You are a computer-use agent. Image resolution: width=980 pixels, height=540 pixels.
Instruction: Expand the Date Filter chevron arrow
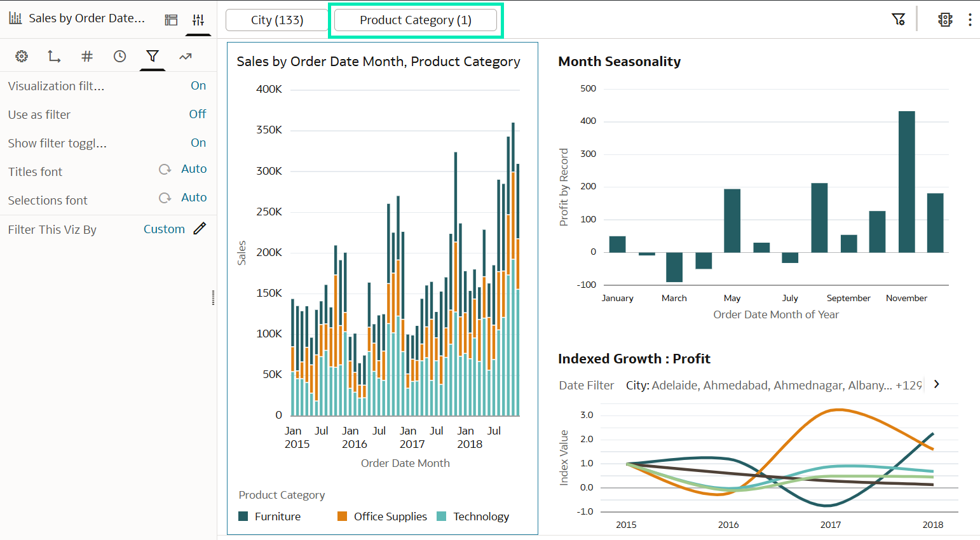[x=936, y=384]
